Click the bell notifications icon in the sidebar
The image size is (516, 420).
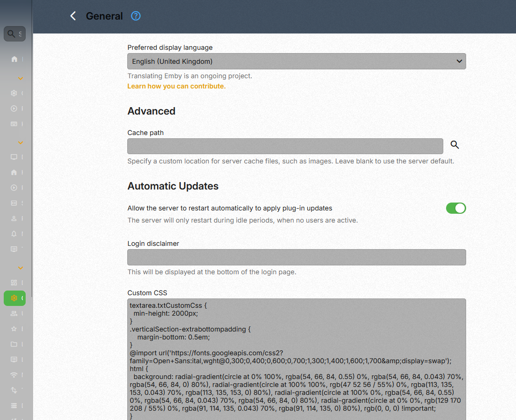14,233
